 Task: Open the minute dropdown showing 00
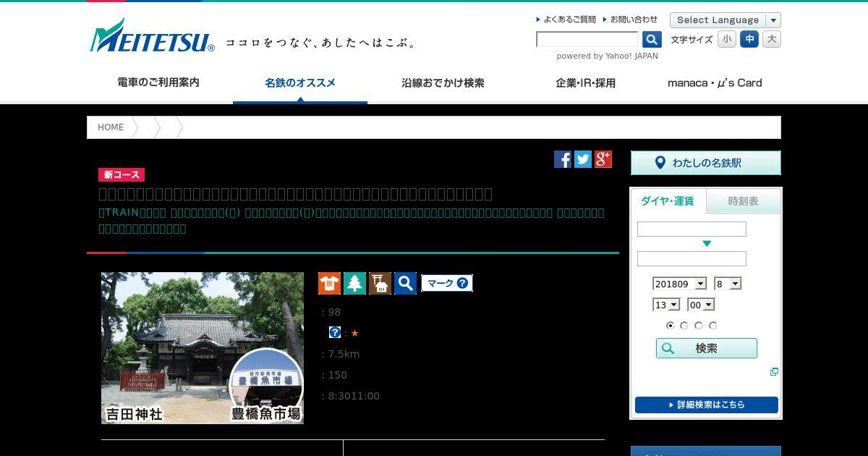701,305
